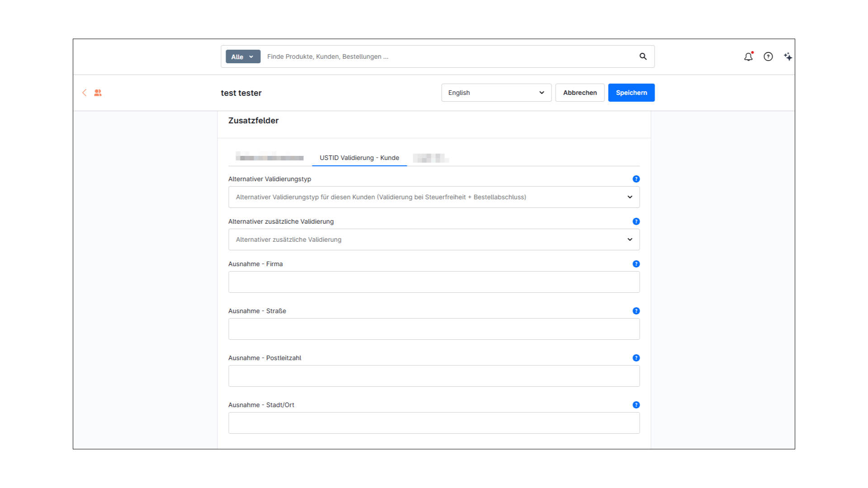Expand Alternativer zusätzliche Validierung dropdown
868x488 pixels.
coord(434,239)
